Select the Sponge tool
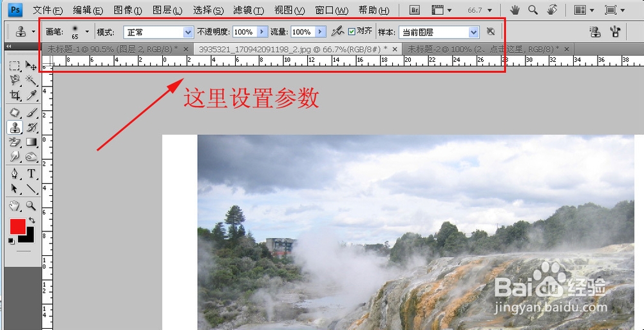The image size is (644, 330). click(31, 157)
